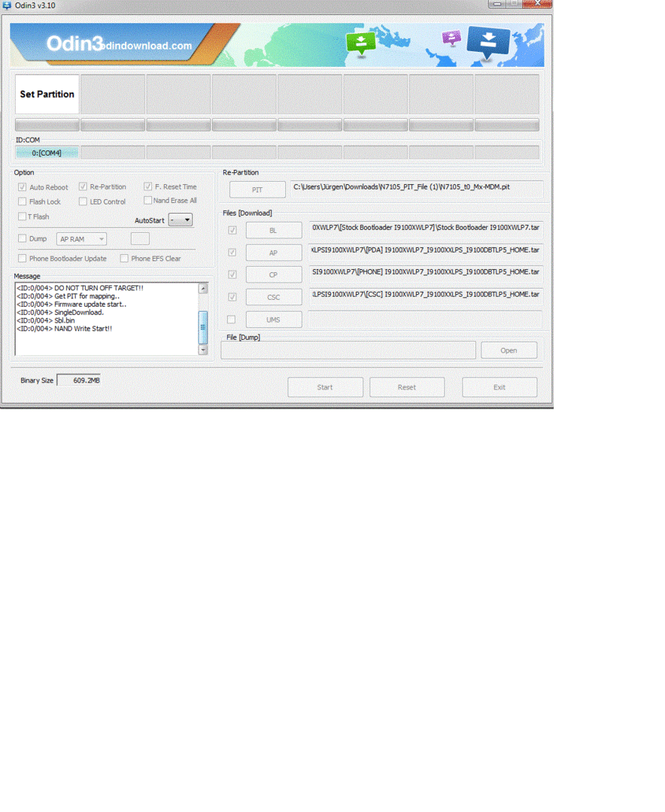Enable Phone EFS Clear checkbox

(x=124, y=259)
